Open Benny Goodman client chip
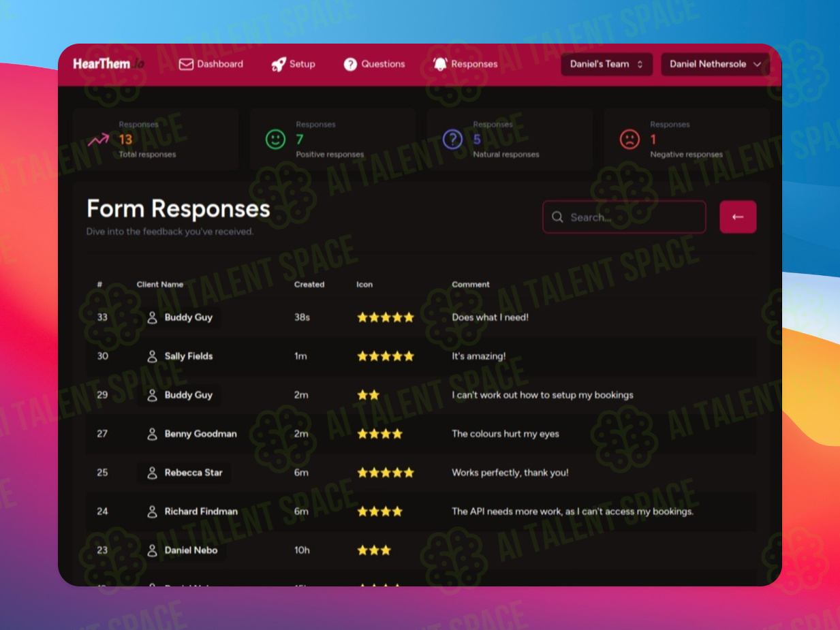Viewport: 840px width, 630px height. coord(192,434)
